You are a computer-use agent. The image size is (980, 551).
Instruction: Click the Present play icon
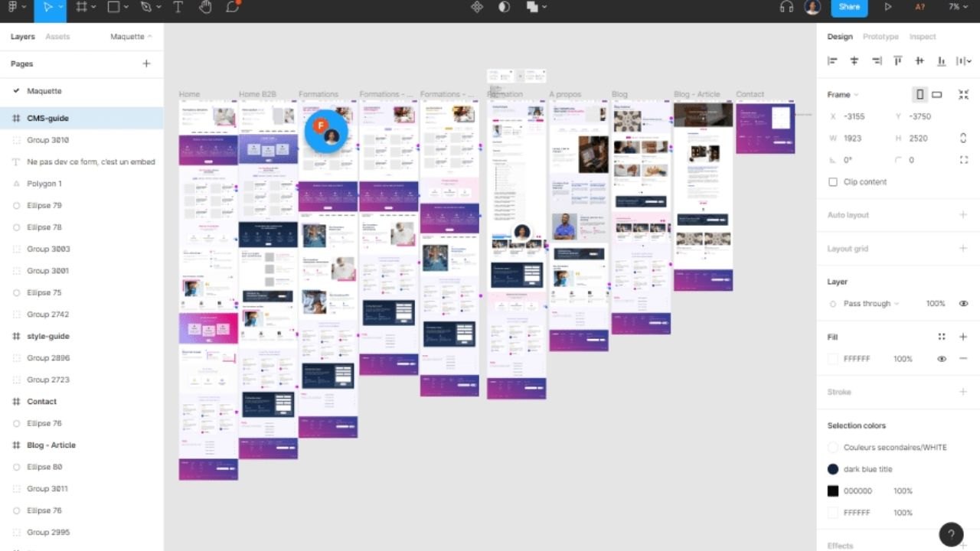coord(888,7)
